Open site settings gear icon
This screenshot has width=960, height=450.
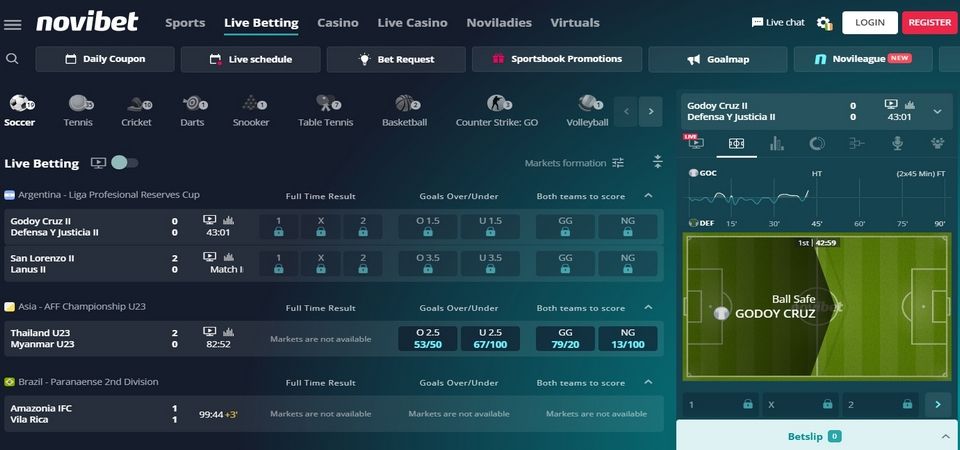tap(825, 23)
